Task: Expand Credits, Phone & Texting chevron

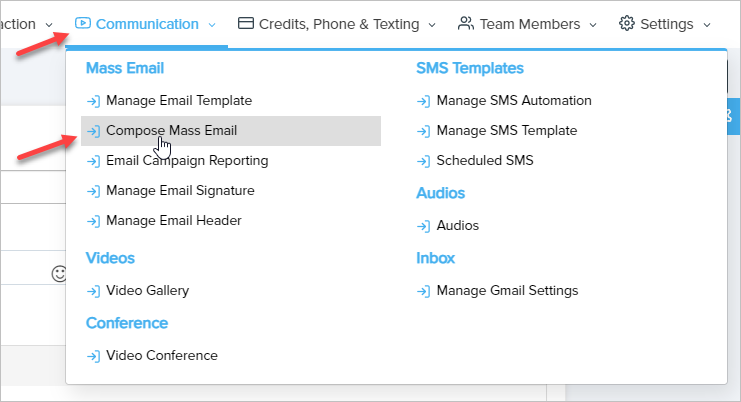Action: click(x=432, y=24)
